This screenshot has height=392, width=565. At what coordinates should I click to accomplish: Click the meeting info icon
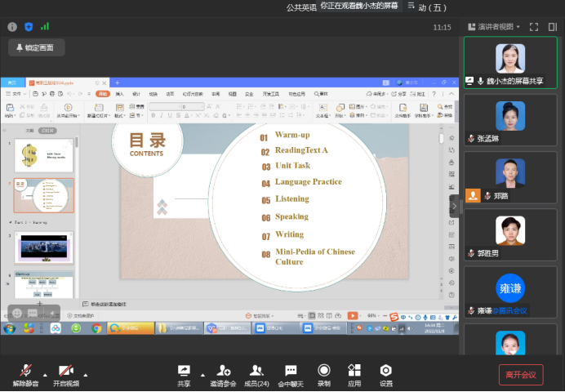[x=12, y=27]
